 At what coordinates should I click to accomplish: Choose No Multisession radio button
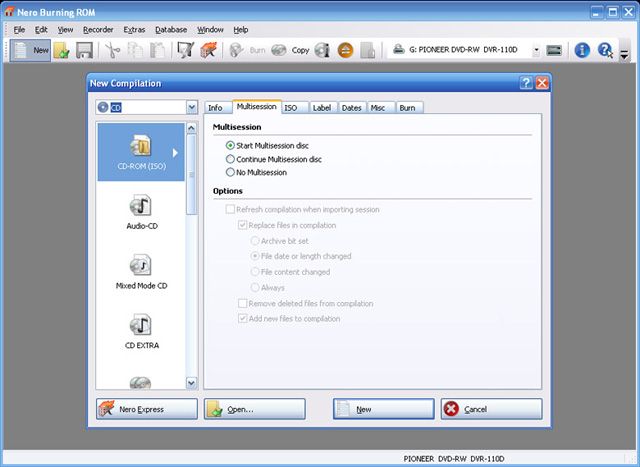click(x=231, y=172)
